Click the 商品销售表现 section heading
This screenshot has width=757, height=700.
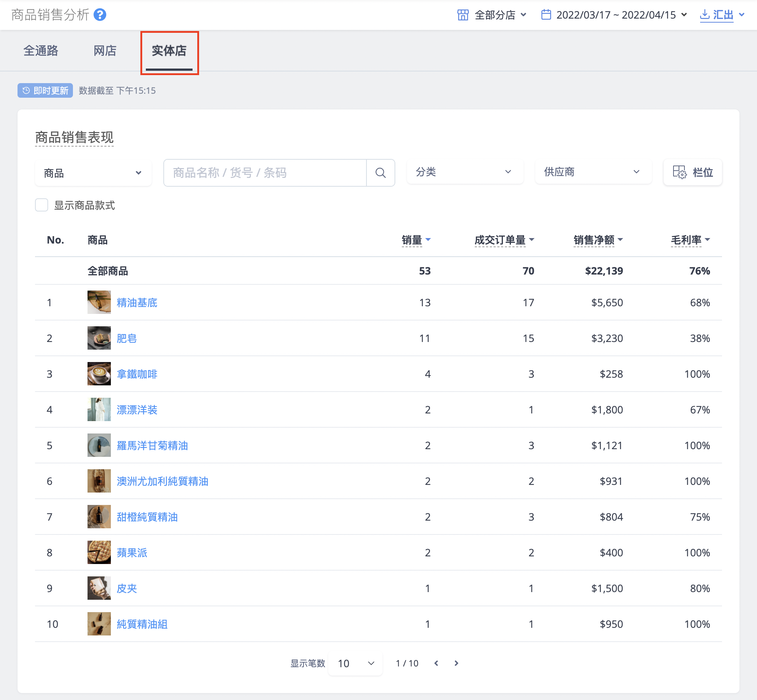[x=74, y=137]
